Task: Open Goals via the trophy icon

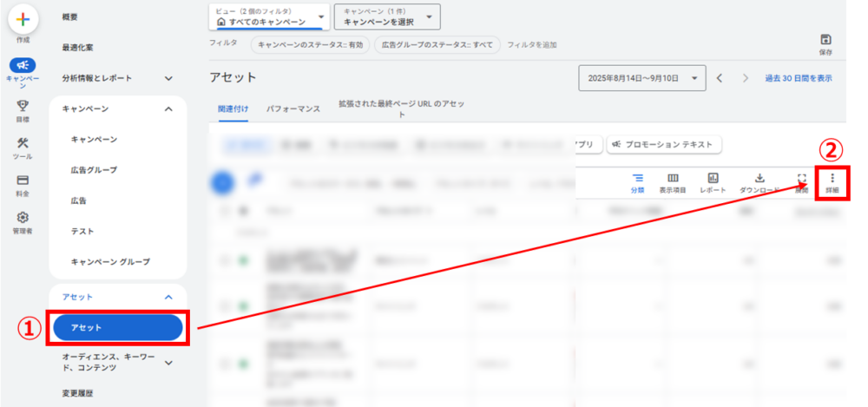Action: 23,105
